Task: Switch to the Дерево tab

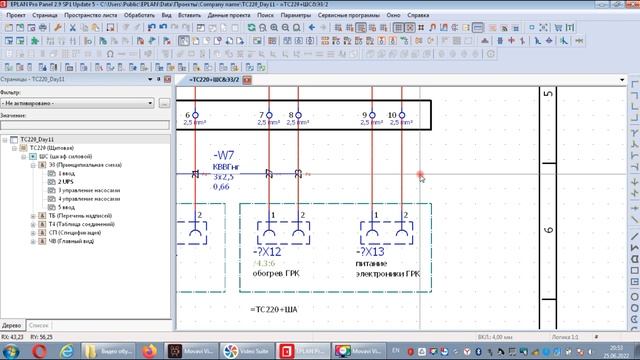Action: 11,325
